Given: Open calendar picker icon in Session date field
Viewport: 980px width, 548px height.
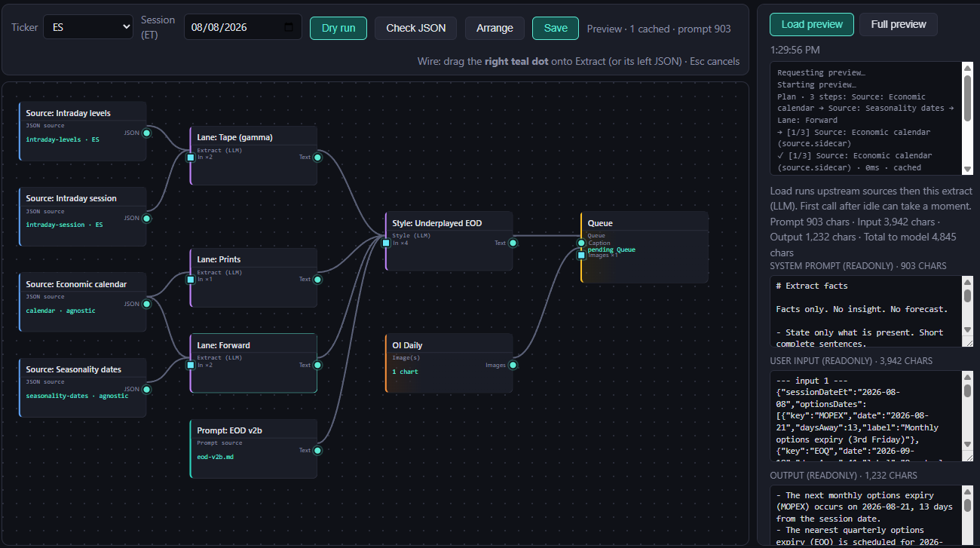Looking at the screenshot, I should (289, 28).
